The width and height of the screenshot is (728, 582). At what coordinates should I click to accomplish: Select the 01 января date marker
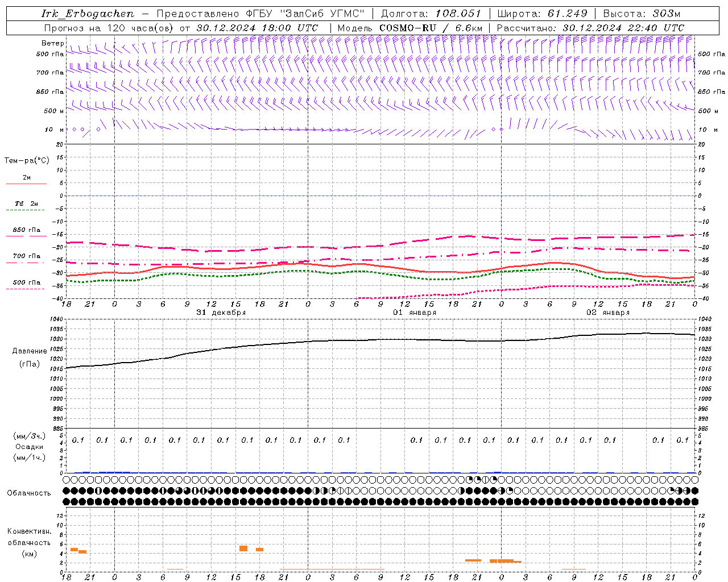(x=415, y=313)
